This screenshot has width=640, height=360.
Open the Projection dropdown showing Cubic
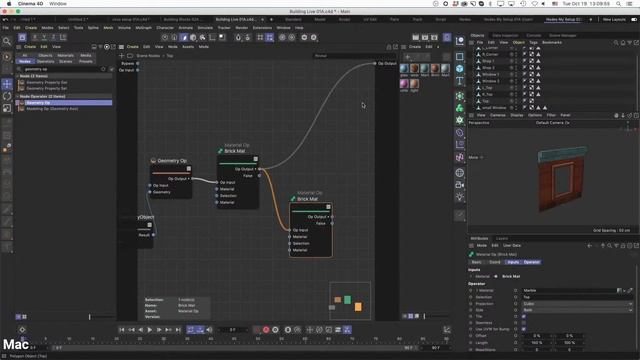click(x=577, y=304)
